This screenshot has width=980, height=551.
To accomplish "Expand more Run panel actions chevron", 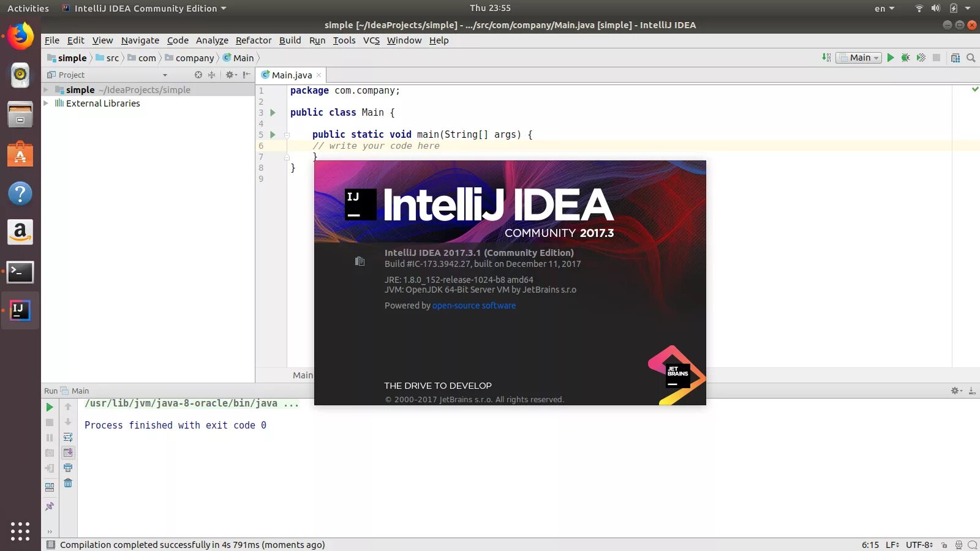I will click(x=50, y=531).
